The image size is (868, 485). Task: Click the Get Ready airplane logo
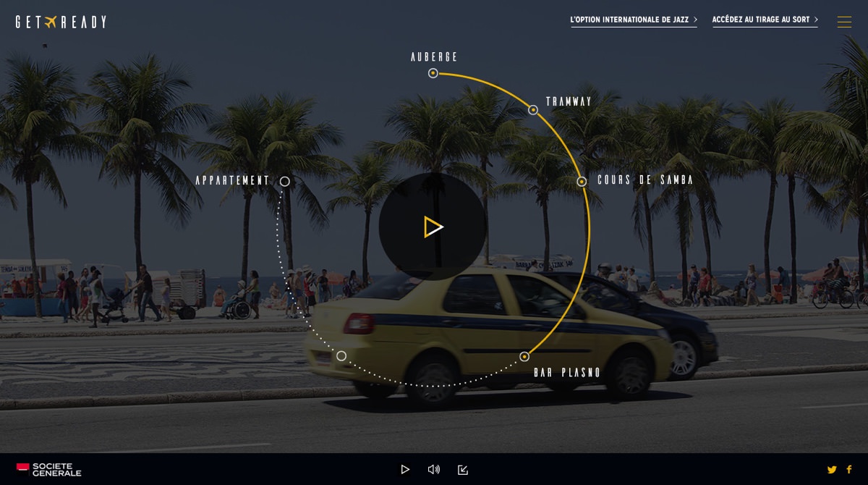pos(61,22)
